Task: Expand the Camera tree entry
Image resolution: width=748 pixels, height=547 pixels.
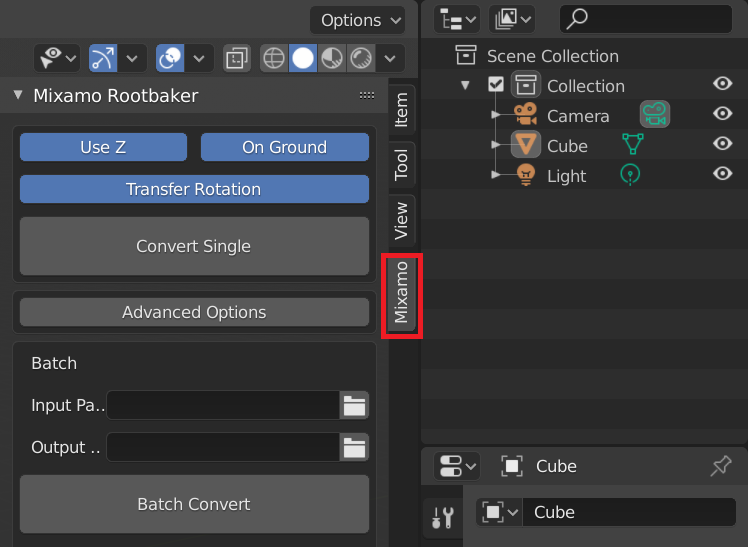Action: tap(495, 114)
